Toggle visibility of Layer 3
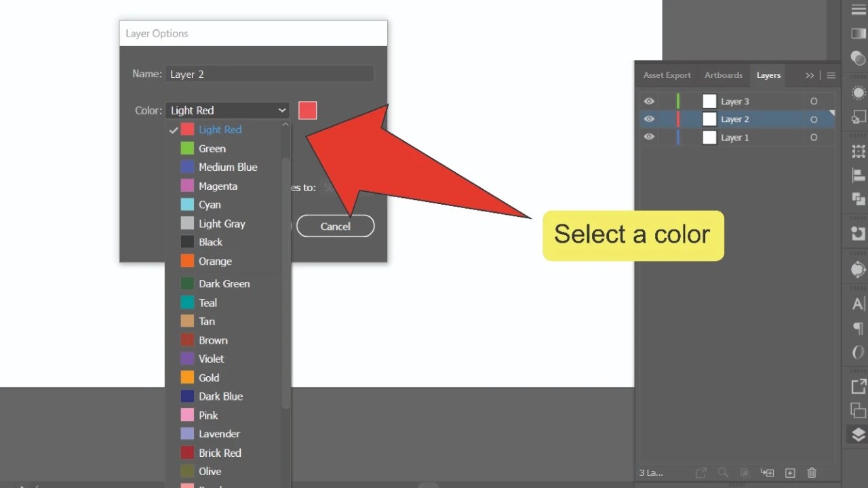 [x=648, y=100]
